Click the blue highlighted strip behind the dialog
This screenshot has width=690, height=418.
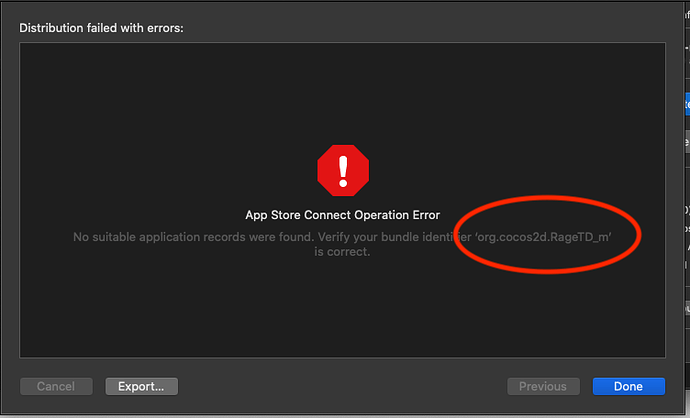click(686, 103)
